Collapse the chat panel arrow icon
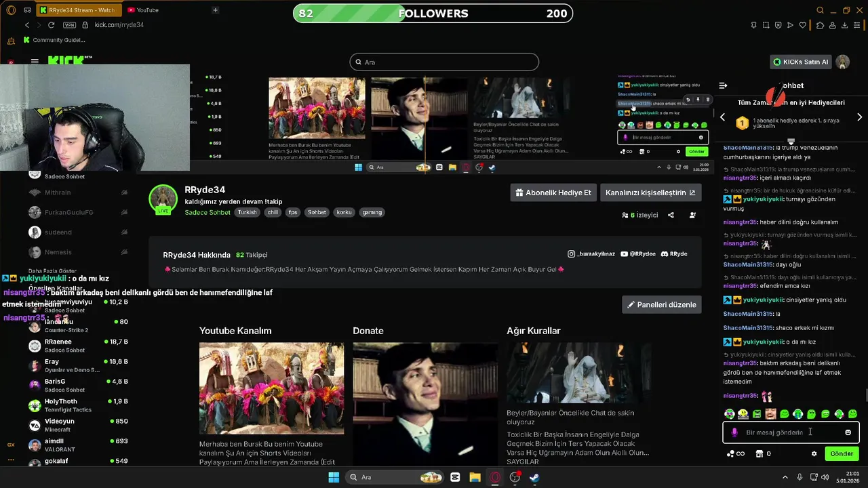This screenshot has height=488, width=868. (723, 85)
